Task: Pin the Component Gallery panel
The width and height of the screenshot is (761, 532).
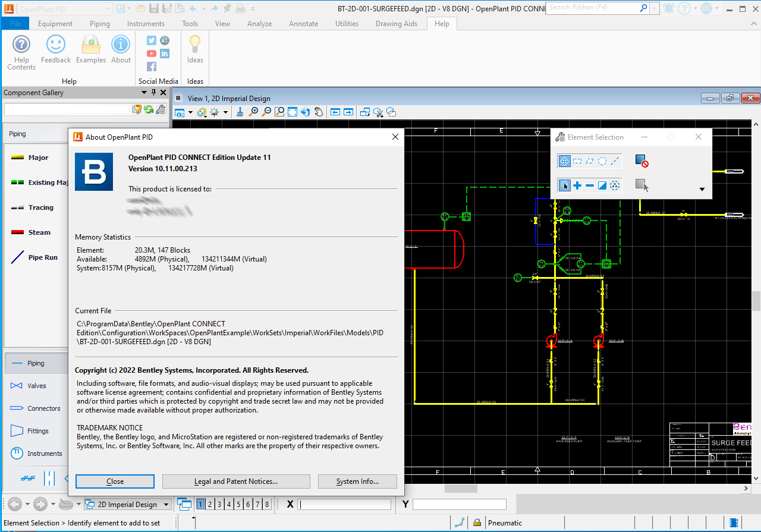Action: 153,93
